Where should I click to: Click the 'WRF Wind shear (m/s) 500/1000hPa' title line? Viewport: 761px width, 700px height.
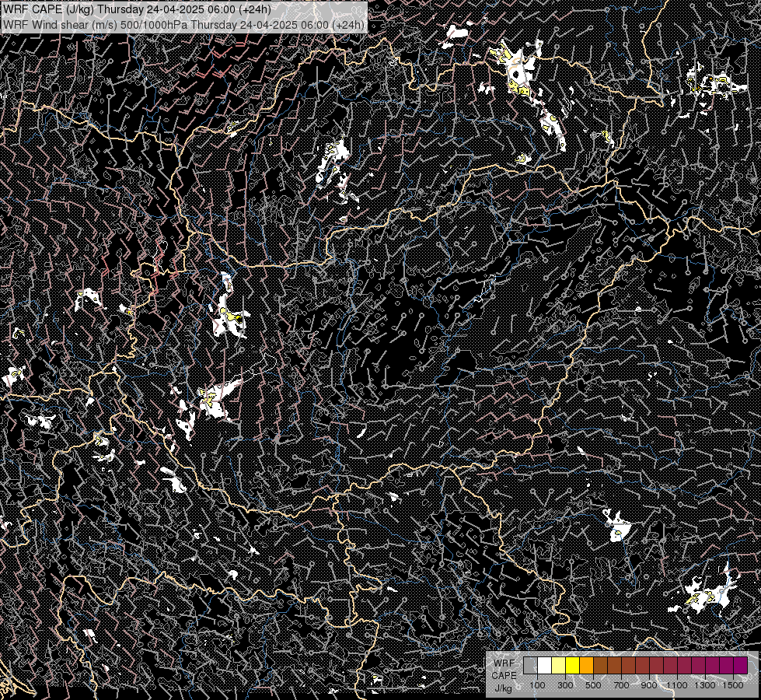coord(183,24)
